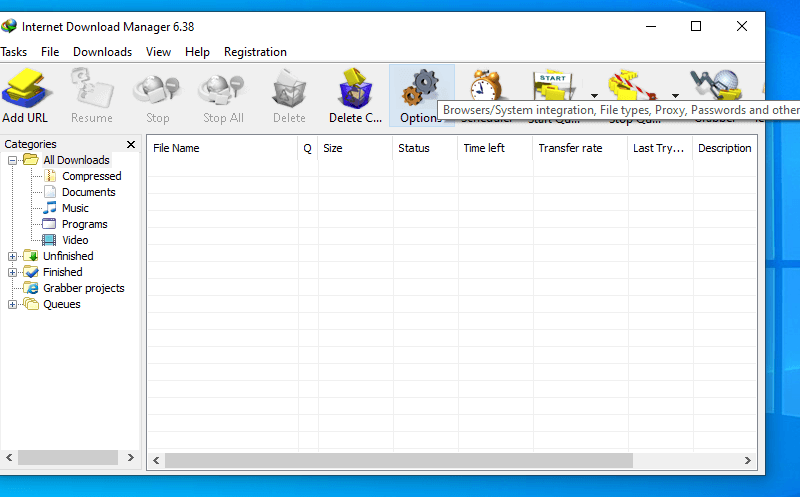Open the Tasks menu
800x497 pixels.
click(x=13, y=52)
